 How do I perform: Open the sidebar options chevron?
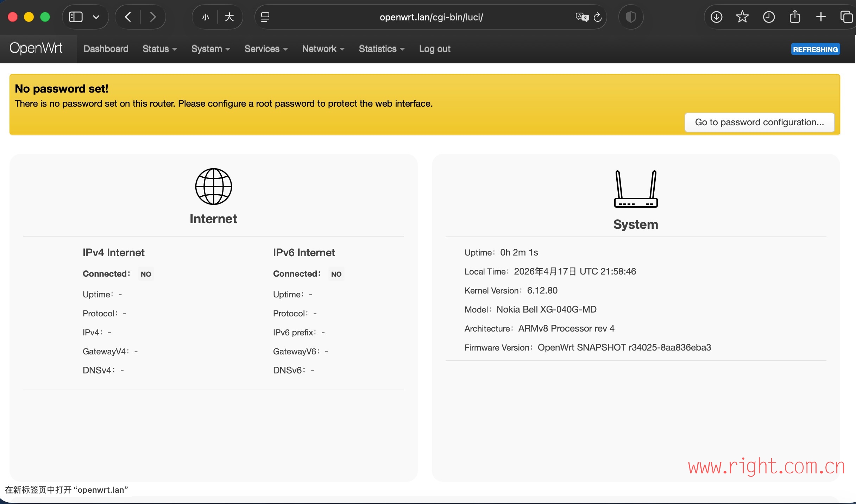pyautogui.click(x=96, y=17)
